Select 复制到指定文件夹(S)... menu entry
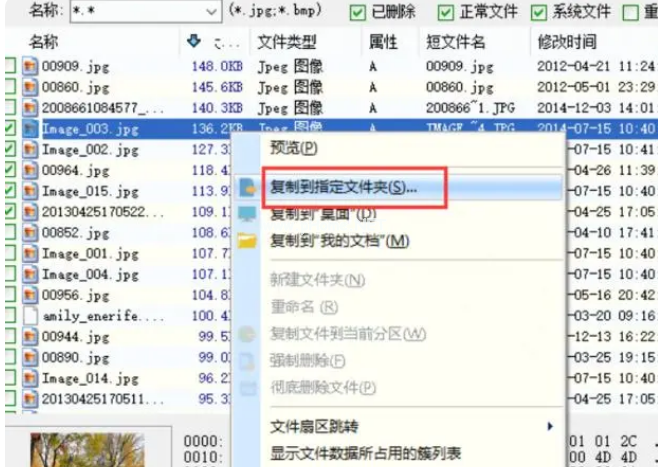658x467 pixels. pos(344,188)
